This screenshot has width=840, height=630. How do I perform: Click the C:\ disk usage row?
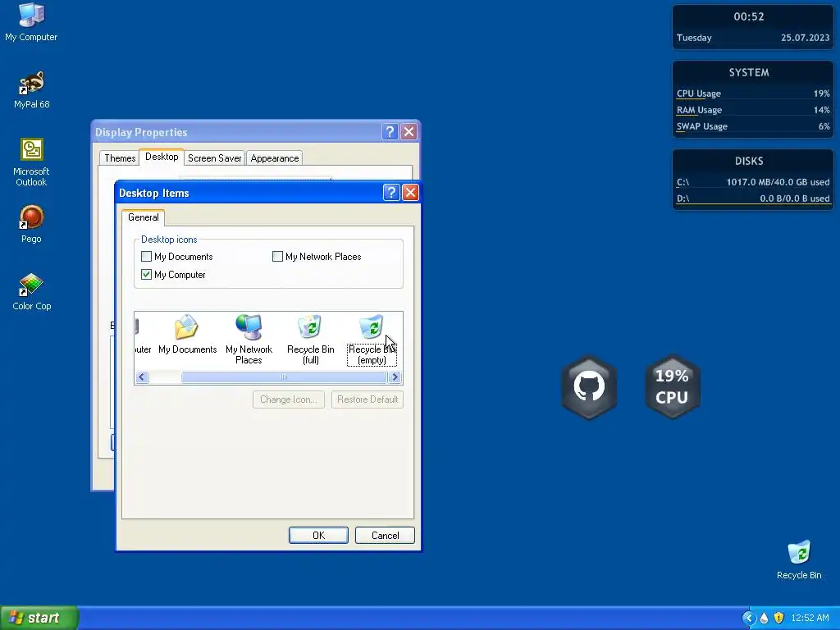pyautogui.click(x=753, y=182)
